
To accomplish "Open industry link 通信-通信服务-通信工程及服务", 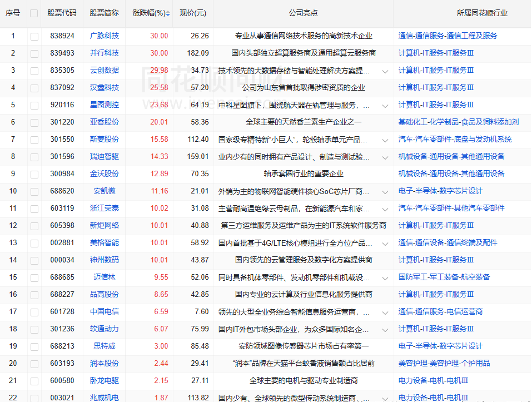I will click(x=448, y=36).
